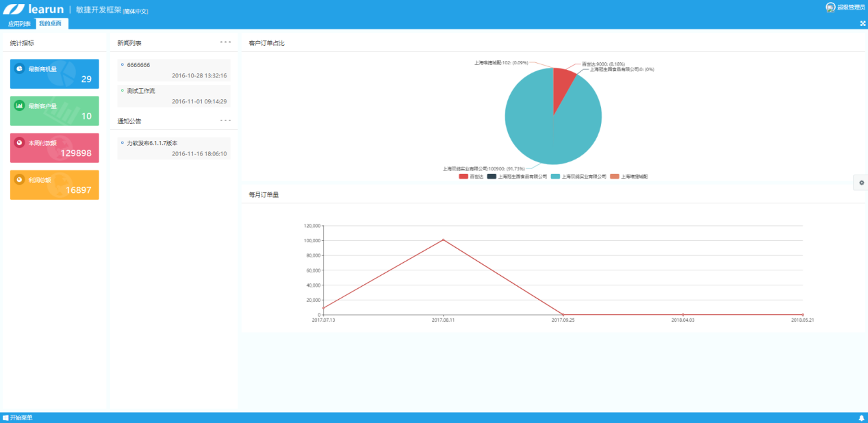Viewport: 868px width, 423px height.
Task: Click the round icon on 本周付款额 card
Action: (20, 143)
